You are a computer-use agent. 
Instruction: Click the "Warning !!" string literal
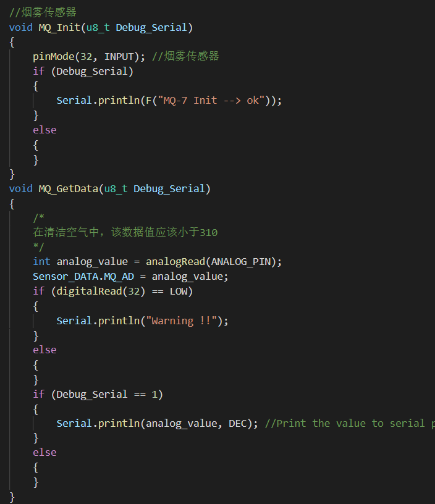[181, 321]
